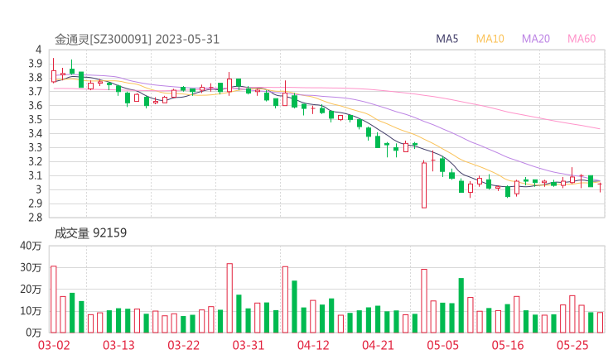This screenshot has height=364, width=613.
Task: Select the tallest red volume bar near 03-31
Action: coord(229,298)
